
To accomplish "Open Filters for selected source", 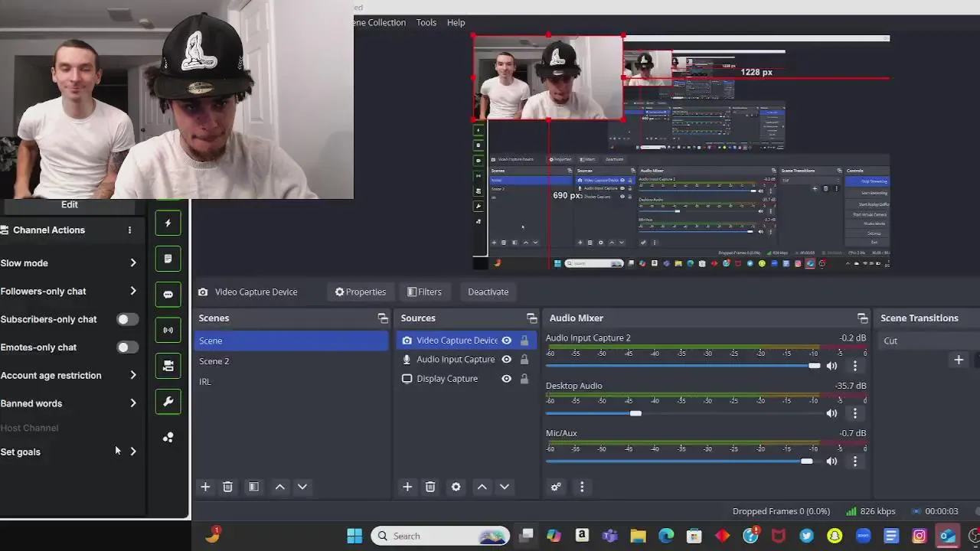I will pos(424,292).
